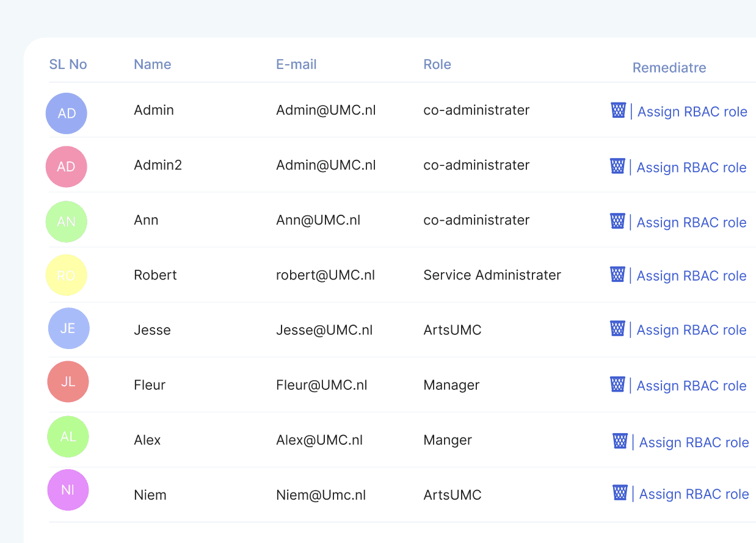Image resolution: width=756 pixels, height=543 pixels.
Task: Click the pink AD avatar for Admin2
Action: [67, 167]
